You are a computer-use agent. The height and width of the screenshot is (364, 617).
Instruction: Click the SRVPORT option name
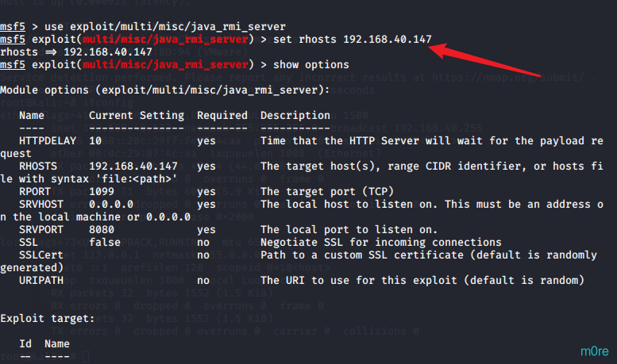41,229
